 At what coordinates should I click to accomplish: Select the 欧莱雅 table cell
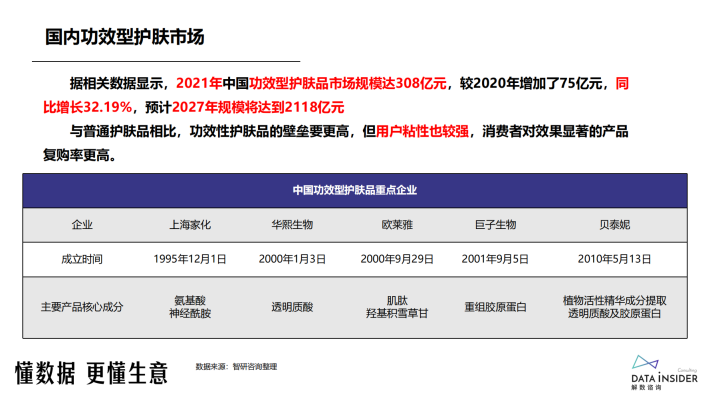[x=397, y=225]
